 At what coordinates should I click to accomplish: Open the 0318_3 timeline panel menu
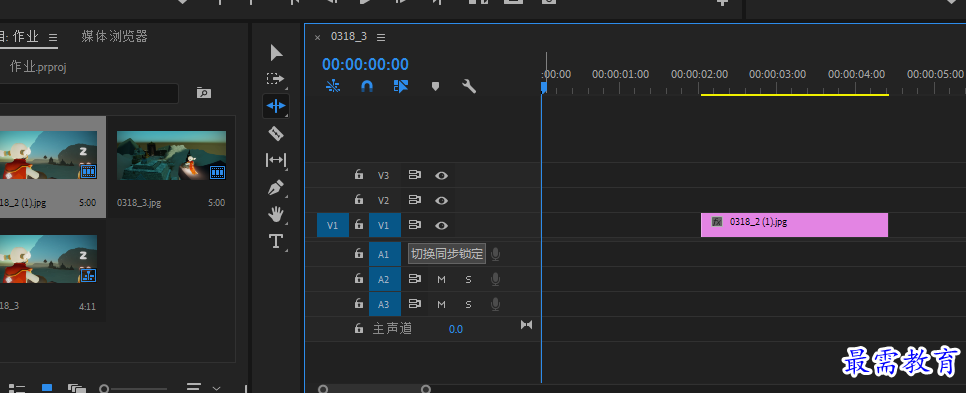point(381,38)
